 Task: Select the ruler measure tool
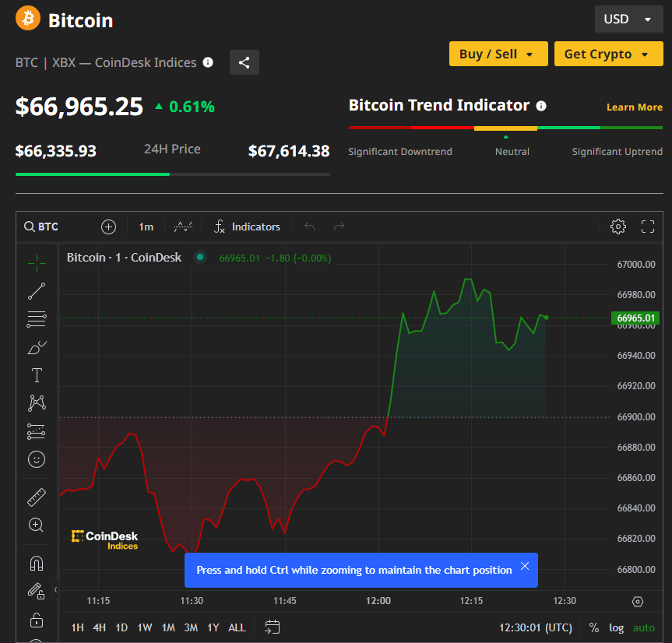pos(37,497)
